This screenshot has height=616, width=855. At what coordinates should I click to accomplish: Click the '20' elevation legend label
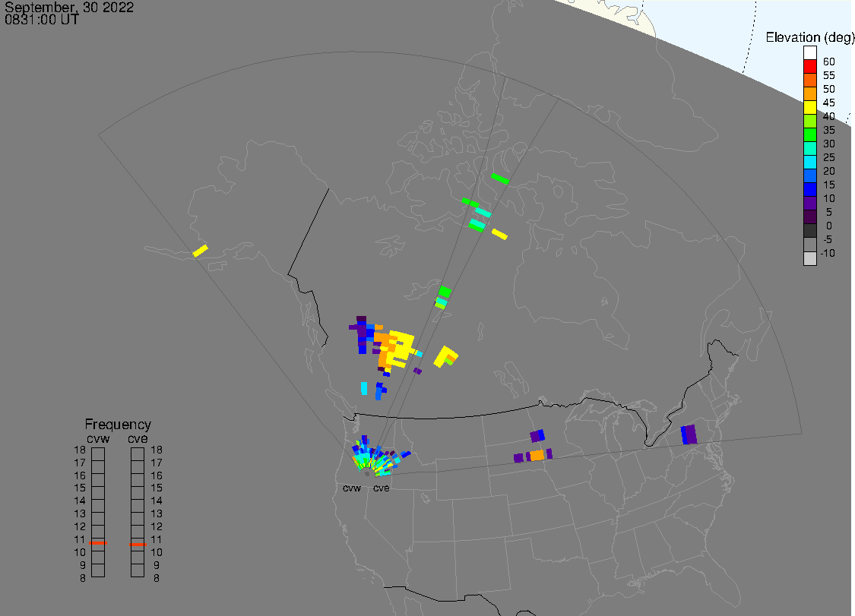pyautogui.click(x=829, y=171)
